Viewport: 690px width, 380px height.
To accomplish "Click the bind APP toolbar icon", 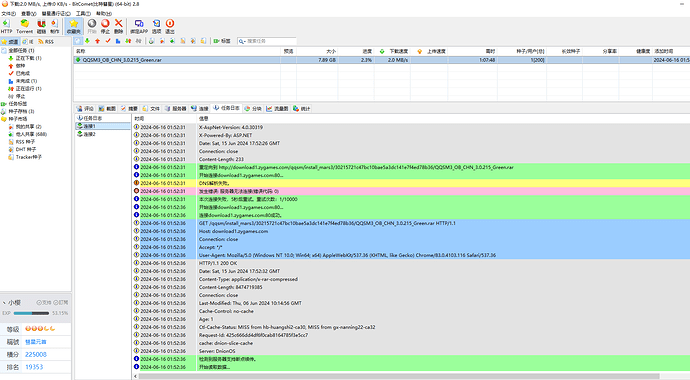I will tap(139, 26).
